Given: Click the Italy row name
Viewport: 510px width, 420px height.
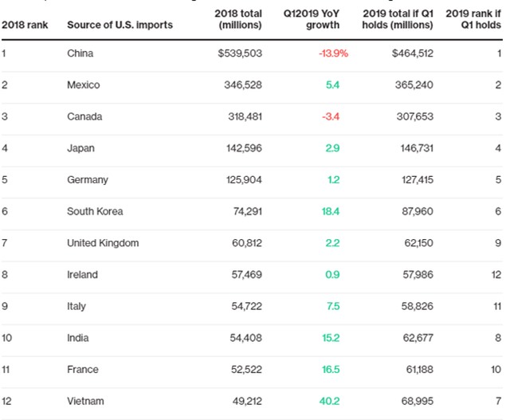Looking at the screenshot, I should pyautogui.click(x=76, y=307).
